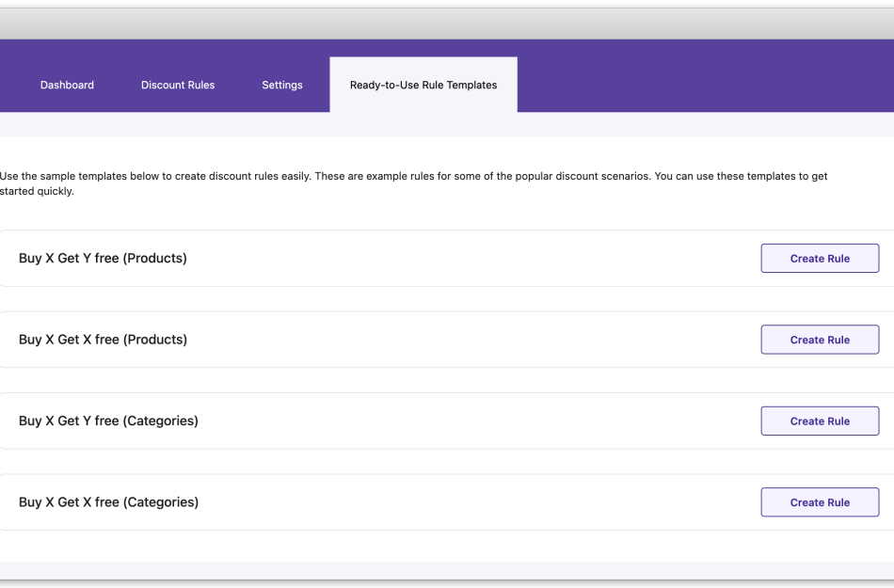Create rule from Buy X Get Y free (Categories) template

(819, 421)
